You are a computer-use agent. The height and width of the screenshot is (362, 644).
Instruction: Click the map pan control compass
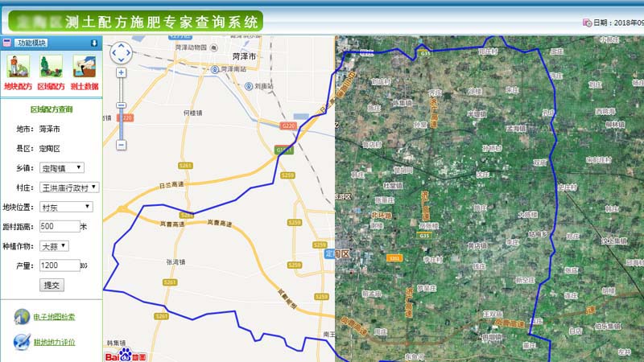pyautogui.click(x=121, y=52)
